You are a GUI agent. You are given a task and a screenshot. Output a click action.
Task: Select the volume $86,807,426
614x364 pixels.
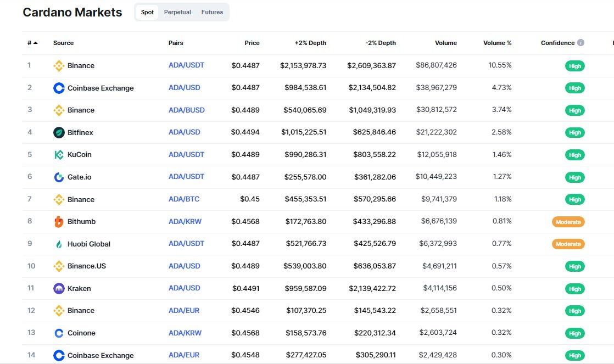[x=436, y=65]
